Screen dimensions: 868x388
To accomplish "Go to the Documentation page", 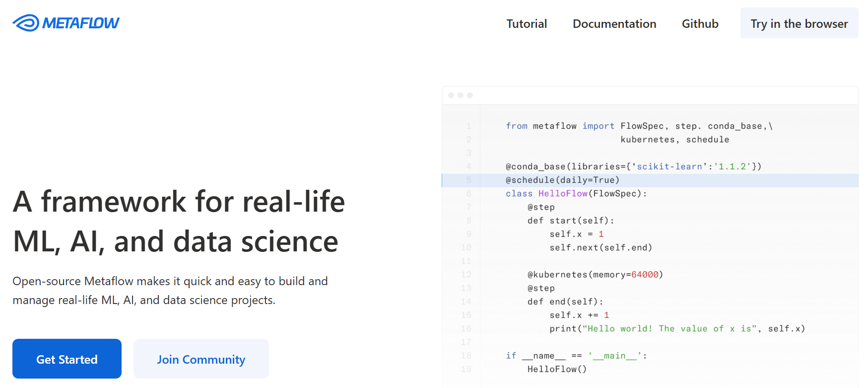I will click(x=614, y=24).
